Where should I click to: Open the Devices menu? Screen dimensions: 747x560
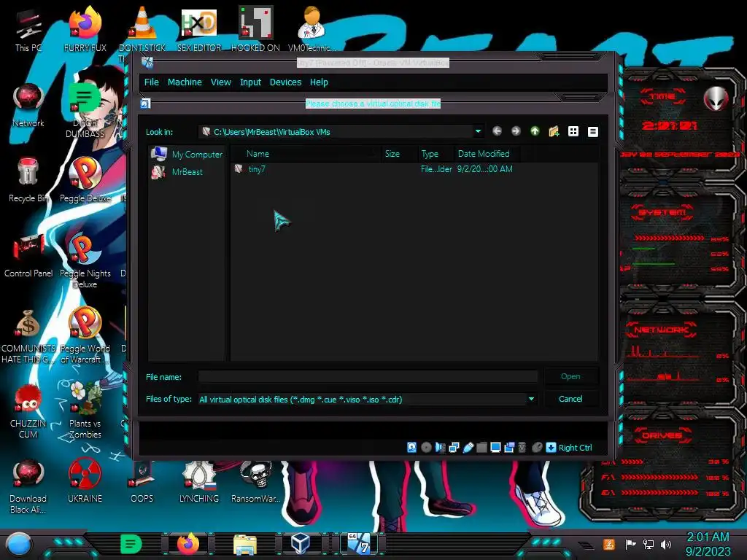[x=285, y=82]
